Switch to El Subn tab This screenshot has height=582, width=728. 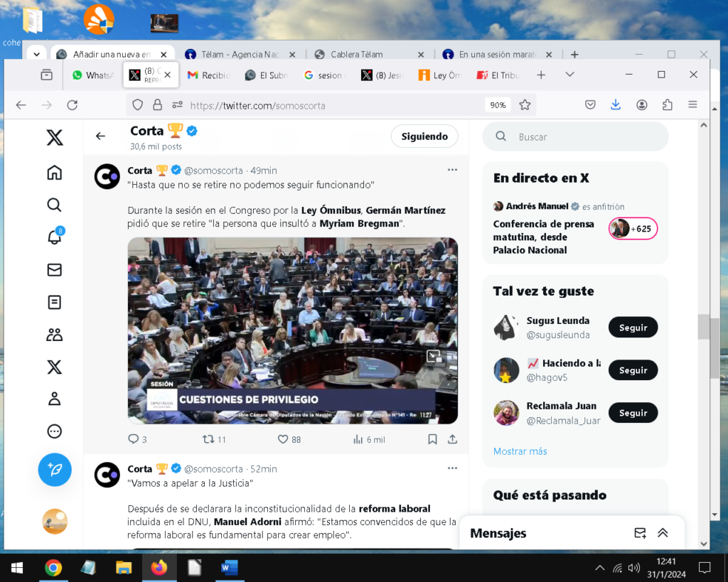pos(267,75)
